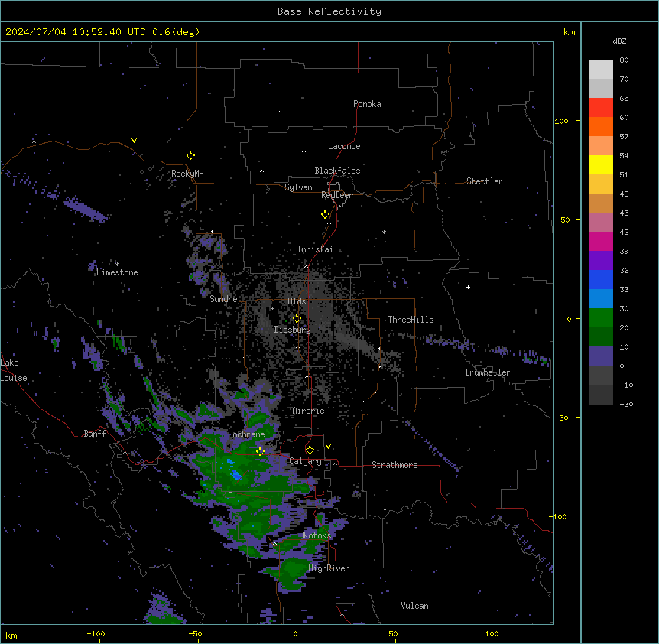
Task: Click the blue 30+ dBZ core southwest of Cochrane
Action: (x=236, y=475)
